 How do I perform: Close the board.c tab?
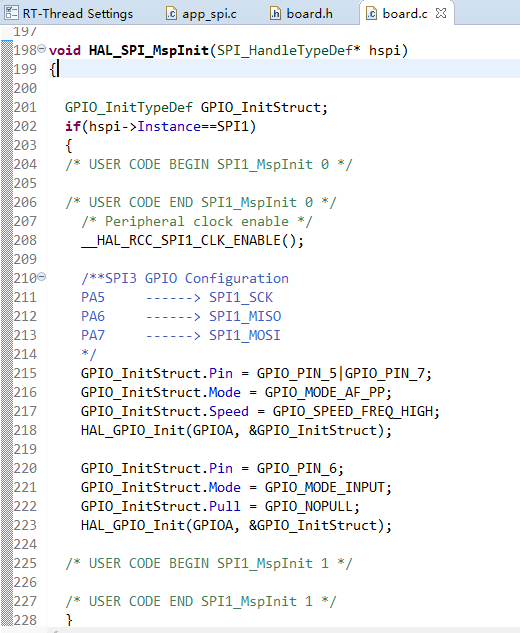click(x=441, y=13)
